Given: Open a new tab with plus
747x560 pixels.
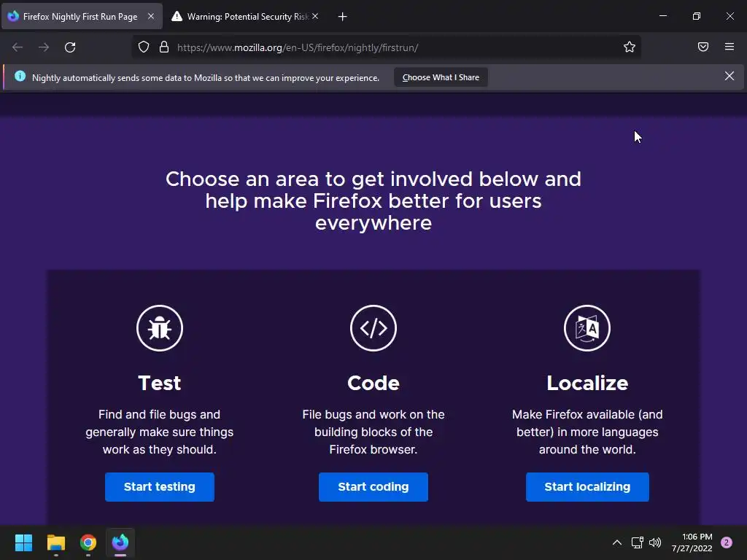Looking at the screenshot, I should tap(343, 17).
